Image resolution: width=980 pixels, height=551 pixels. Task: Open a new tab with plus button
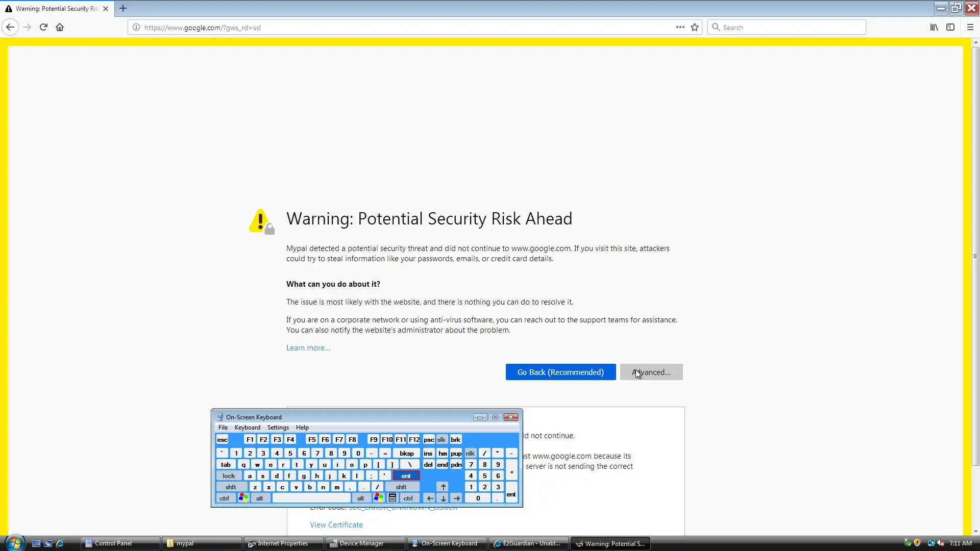123,8
